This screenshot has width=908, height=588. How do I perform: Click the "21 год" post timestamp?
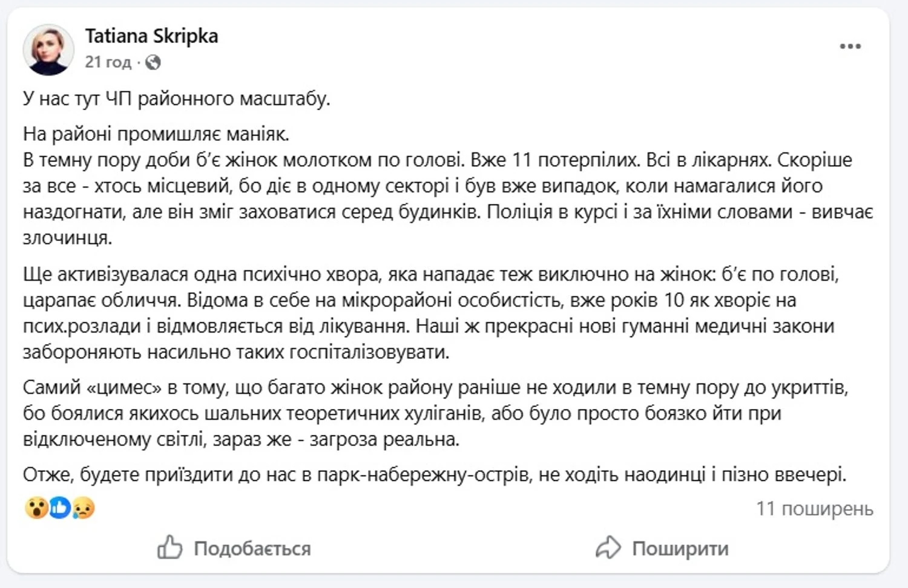click(x=108, y=62)
